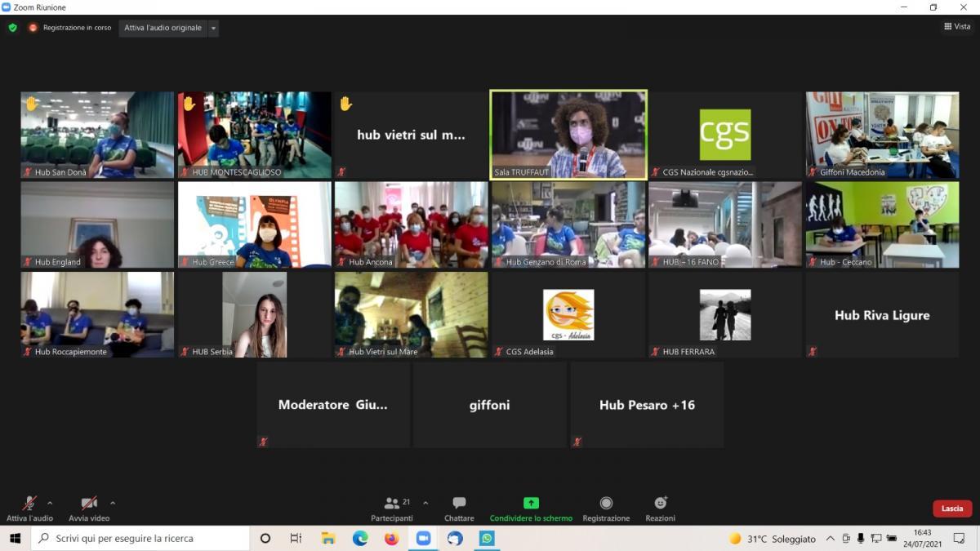Image resolution: width=980 pixels, height=551 pixels.
Task: Select the Hub Ancona video tile
Action: (412, 224)
